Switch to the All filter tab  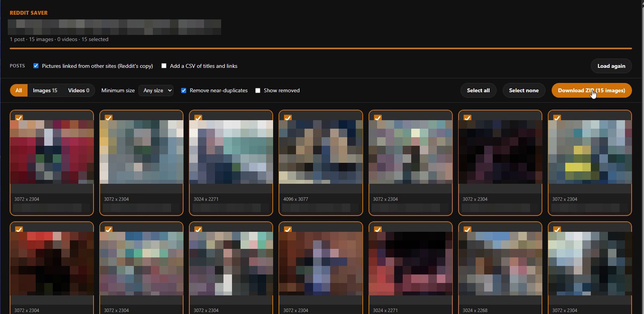click(19, 90)
